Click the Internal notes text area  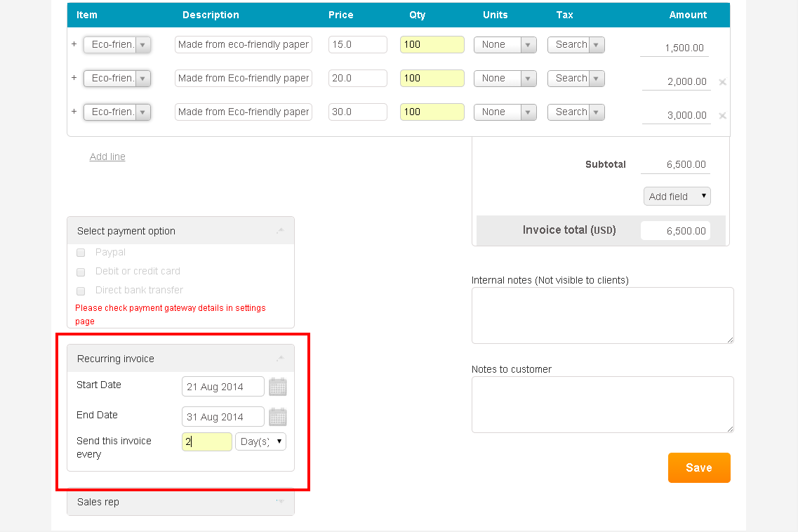(603, 316)
